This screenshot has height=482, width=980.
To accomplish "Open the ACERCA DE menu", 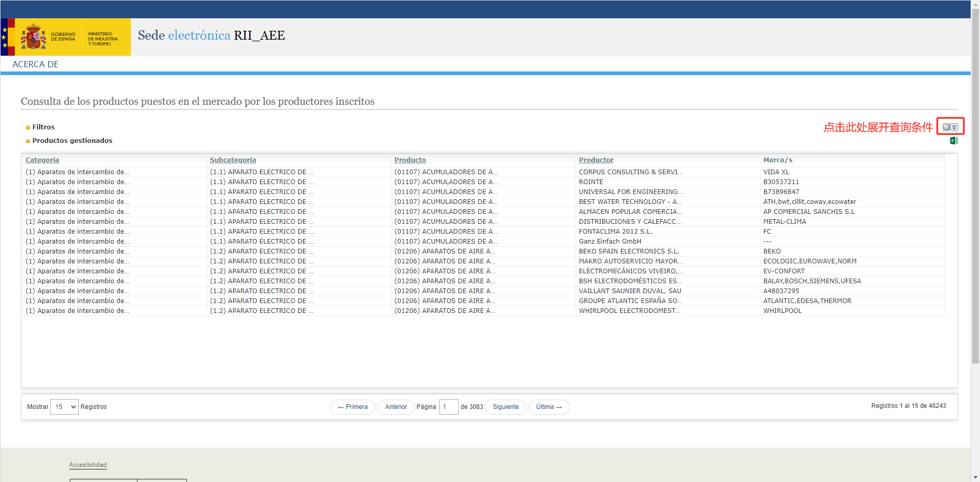I will pyautogui.click(x=35, y=64).
